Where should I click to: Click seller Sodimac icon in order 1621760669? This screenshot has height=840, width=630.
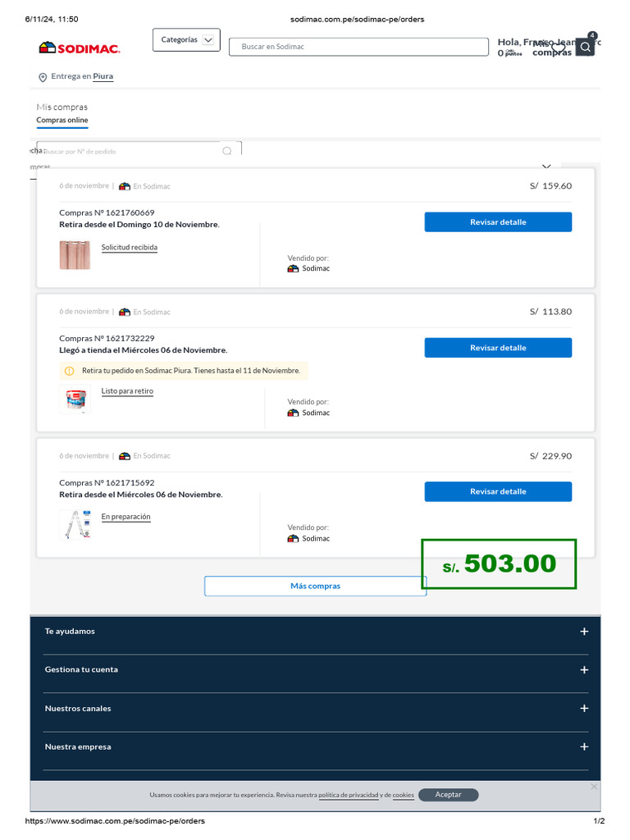pos(293,268)
